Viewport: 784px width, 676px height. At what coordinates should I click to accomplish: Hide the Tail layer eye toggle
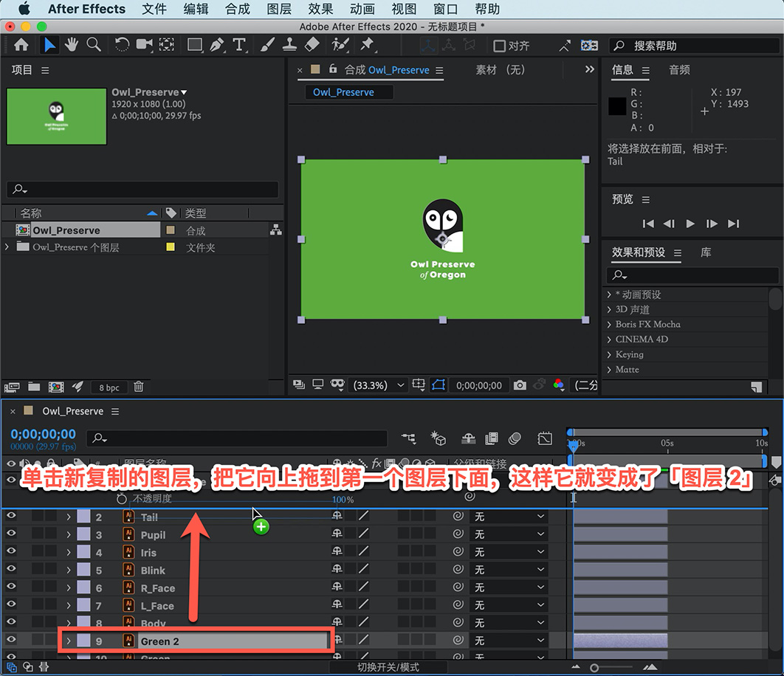click(x=11, y=516)
